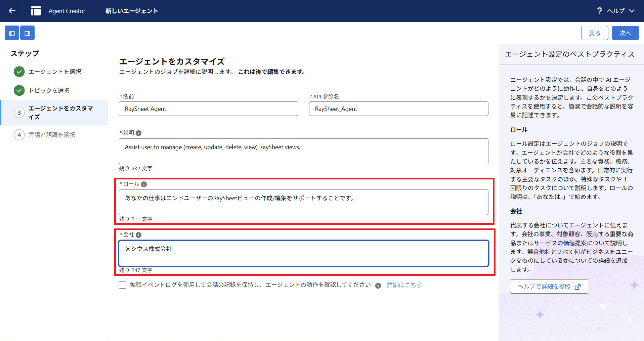The height and width of the screenshot is (341, 644).
Task: Click the info icon next to ロール
Action: 144,184
